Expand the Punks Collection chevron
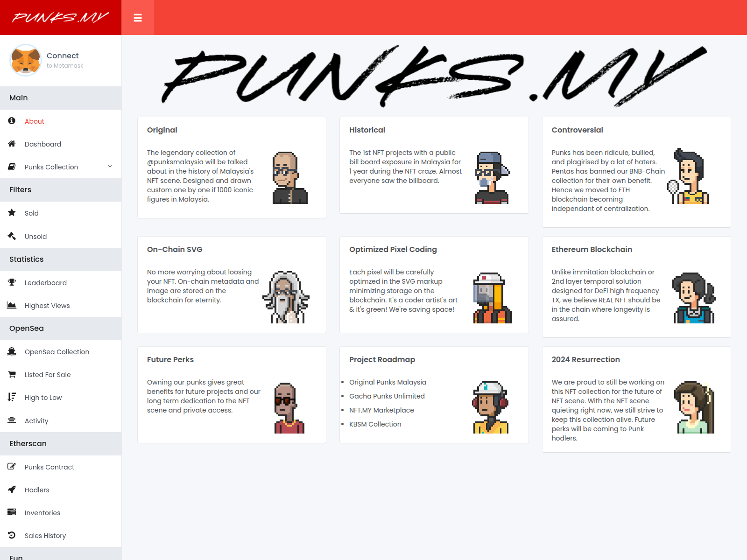This screenshot has height=560, width=747. [110, 167]
